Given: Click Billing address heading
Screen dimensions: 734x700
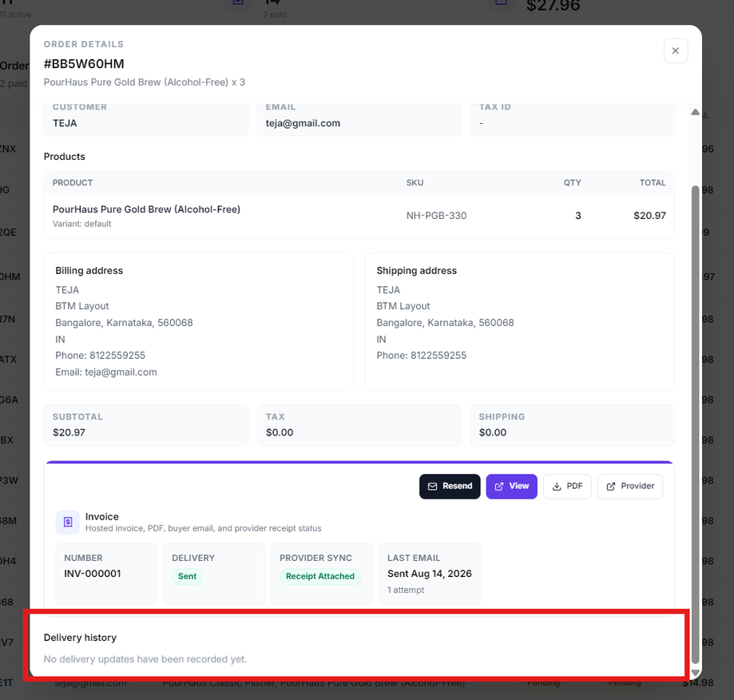Looking at the screenshot, I should 89,271.
